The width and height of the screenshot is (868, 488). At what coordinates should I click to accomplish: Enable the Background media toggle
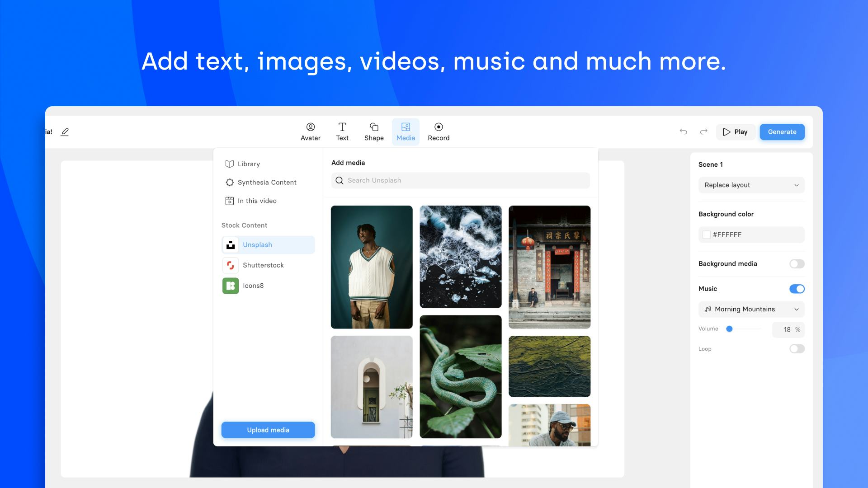797,264
